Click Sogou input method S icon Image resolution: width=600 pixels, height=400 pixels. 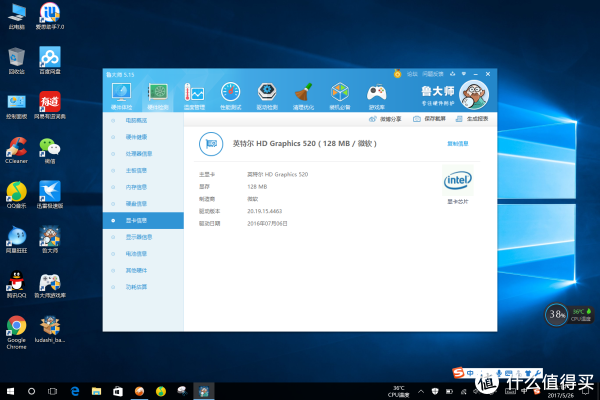coord(458,372)
